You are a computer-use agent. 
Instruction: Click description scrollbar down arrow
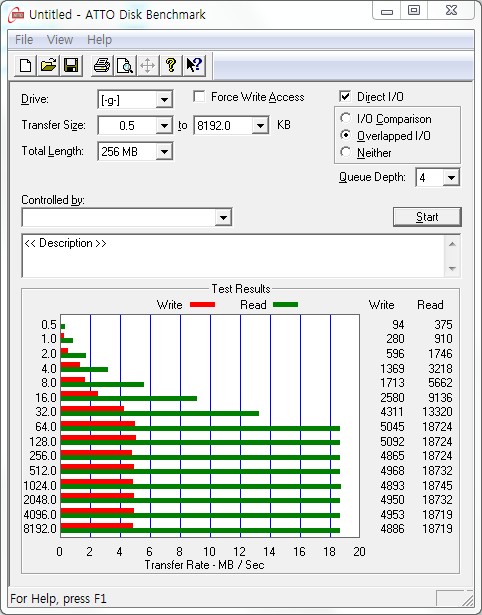coord(452,269)
